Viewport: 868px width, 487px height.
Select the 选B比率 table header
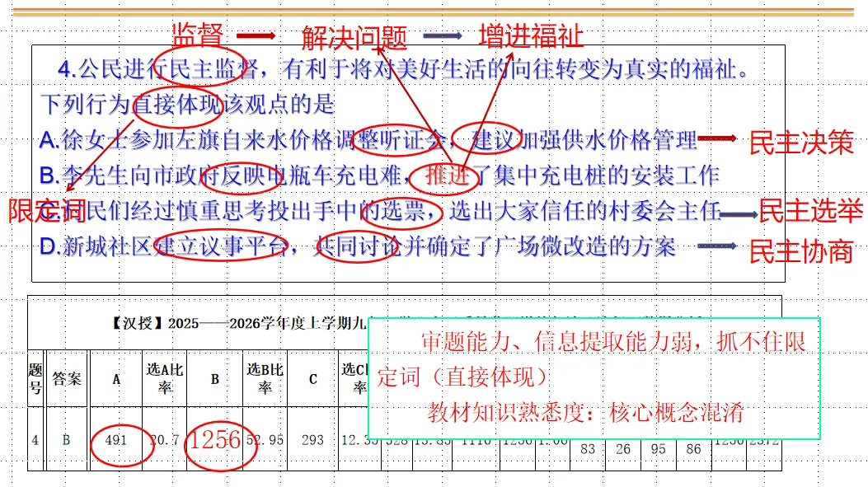(x=264, y=378)
